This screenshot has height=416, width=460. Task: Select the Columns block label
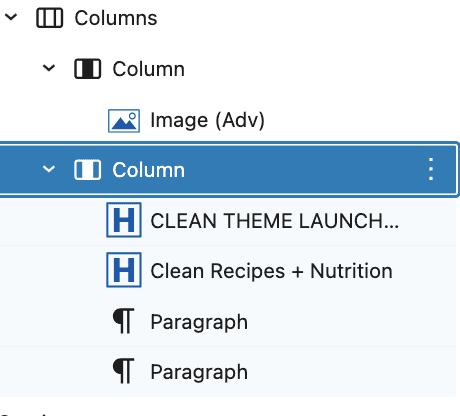[x=116, y=18]
